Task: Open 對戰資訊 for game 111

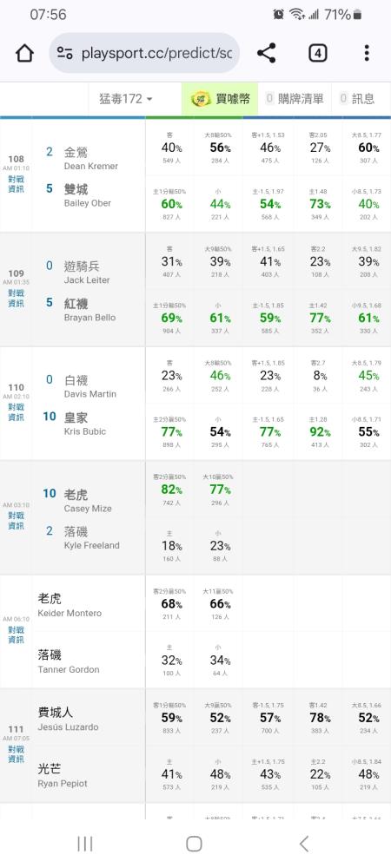Action: click(16, 754)
